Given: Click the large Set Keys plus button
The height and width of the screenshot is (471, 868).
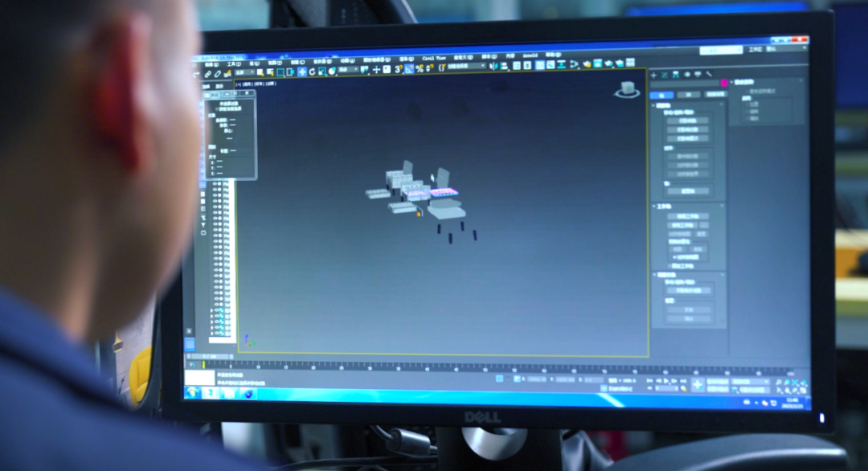Looking at the screenshot, I should click(x=698, y=385).
